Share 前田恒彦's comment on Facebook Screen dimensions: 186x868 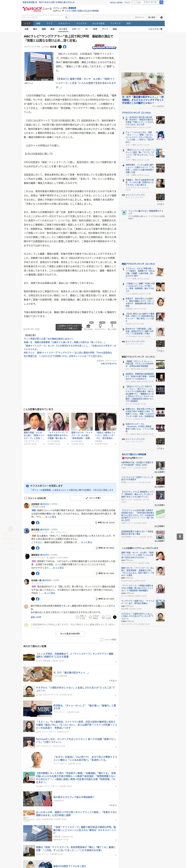pyautogui.click(x=38, y=523)
